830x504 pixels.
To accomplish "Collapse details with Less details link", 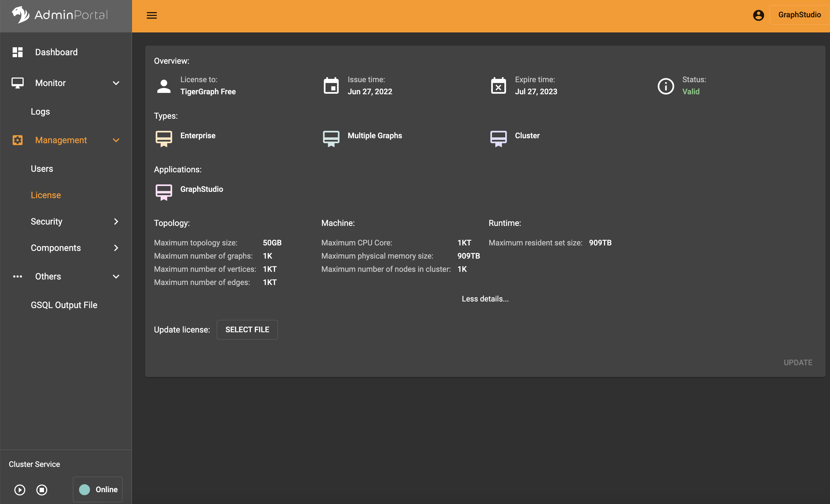I will pos(485,299).
